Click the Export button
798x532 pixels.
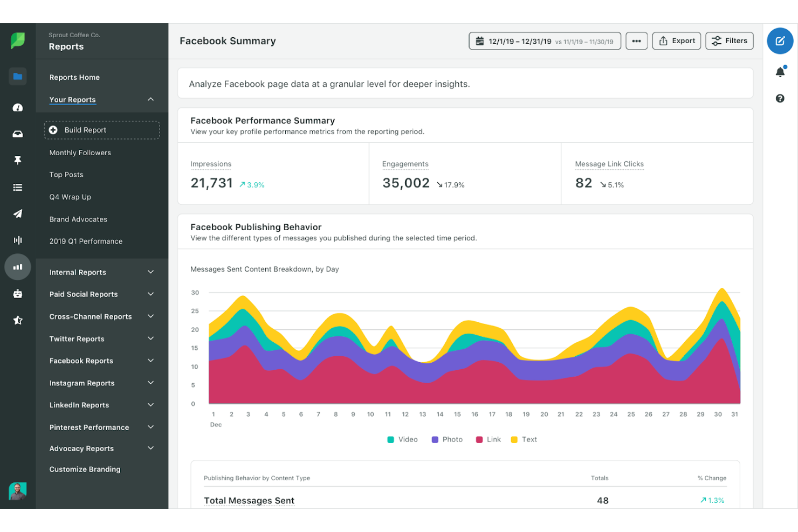point(677,40)
